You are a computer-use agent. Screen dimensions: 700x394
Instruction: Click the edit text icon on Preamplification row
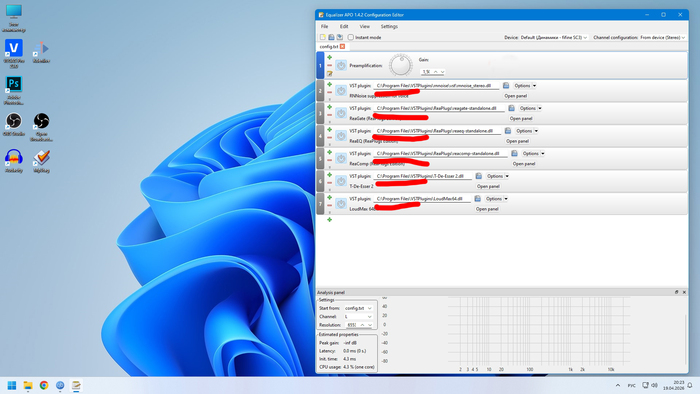329,74
